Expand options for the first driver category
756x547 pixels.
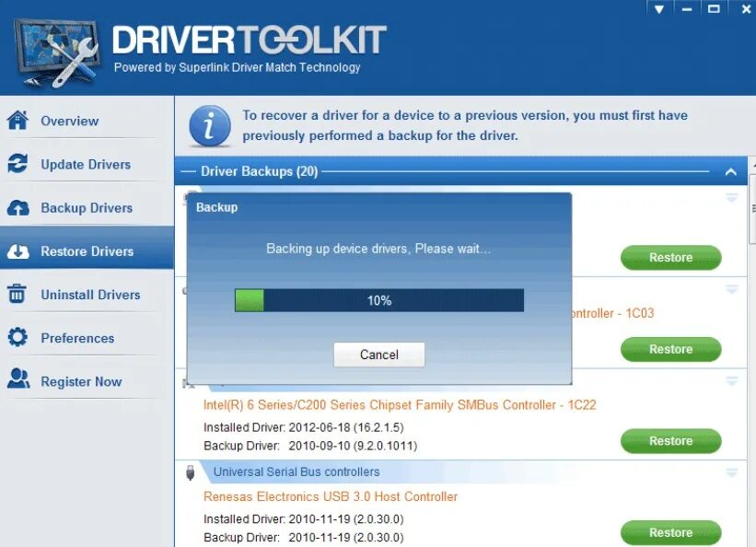731,197
